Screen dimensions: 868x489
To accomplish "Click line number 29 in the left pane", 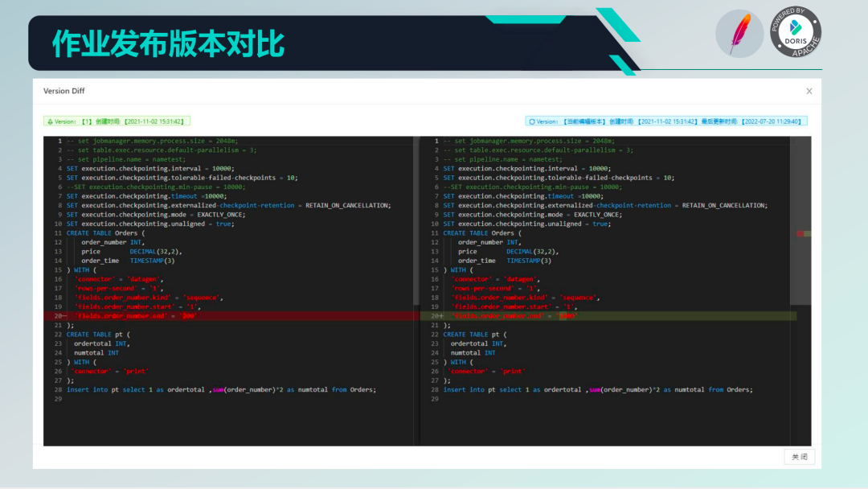I will (x=58, y=399).
